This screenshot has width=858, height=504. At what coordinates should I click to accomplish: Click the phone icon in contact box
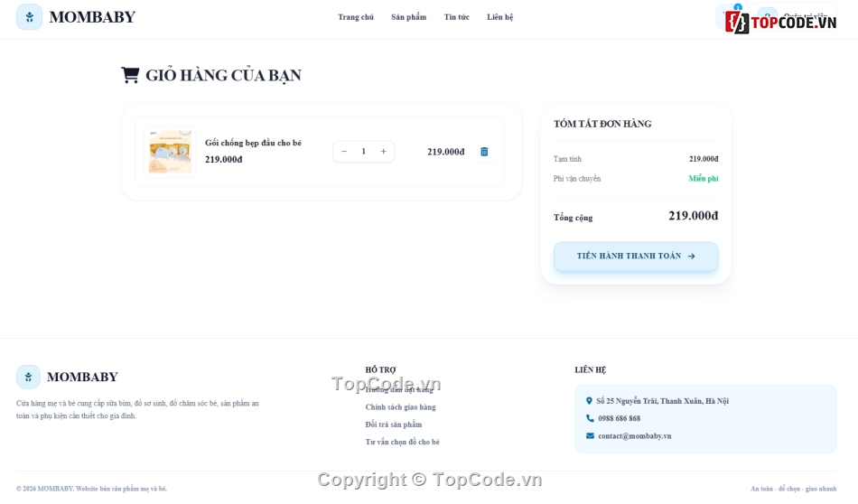590,418
